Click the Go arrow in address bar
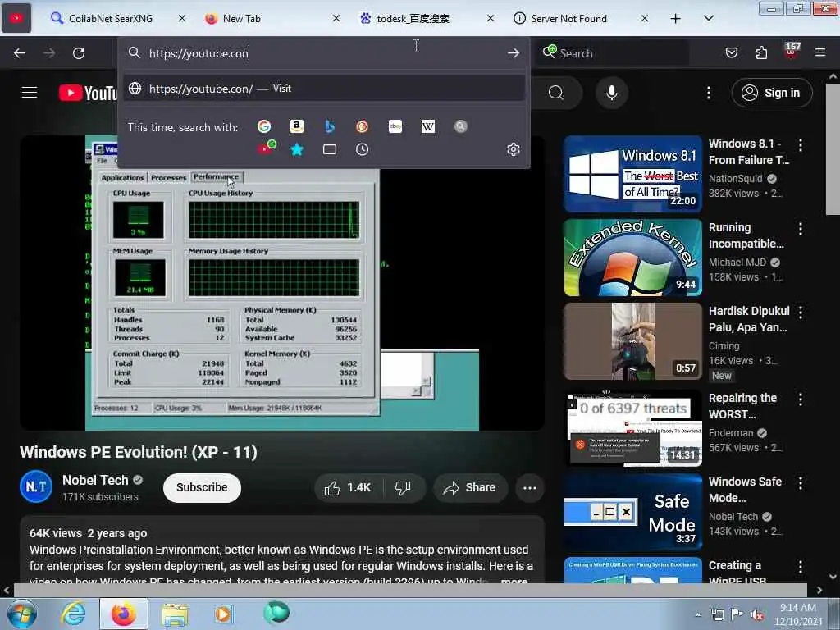Screen dimensions: 840x630 pyautogui.click(x=514, y=53)
